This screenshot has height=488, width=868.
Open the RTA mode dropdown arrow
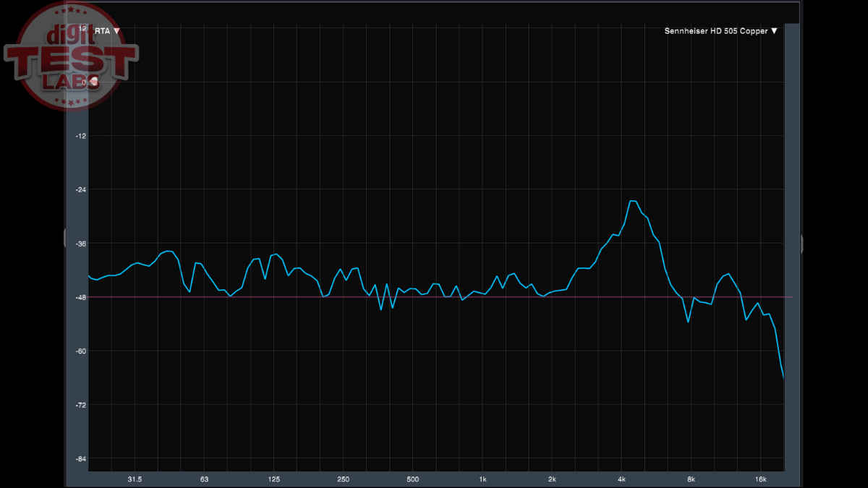(117, 31)
